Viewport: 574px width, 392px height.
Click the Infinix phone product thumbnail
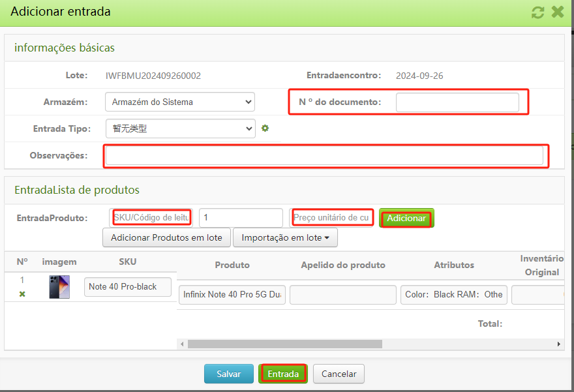click(59, 287)
